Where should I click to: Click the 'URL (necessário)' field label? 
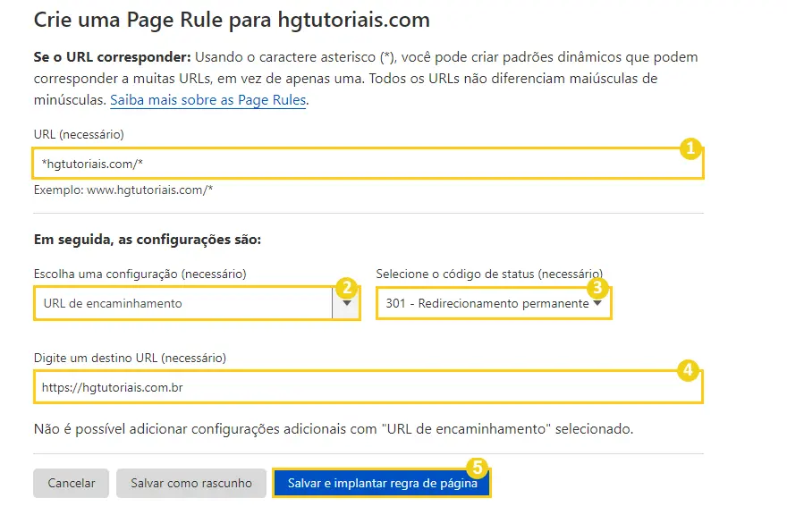coord(79,134)
